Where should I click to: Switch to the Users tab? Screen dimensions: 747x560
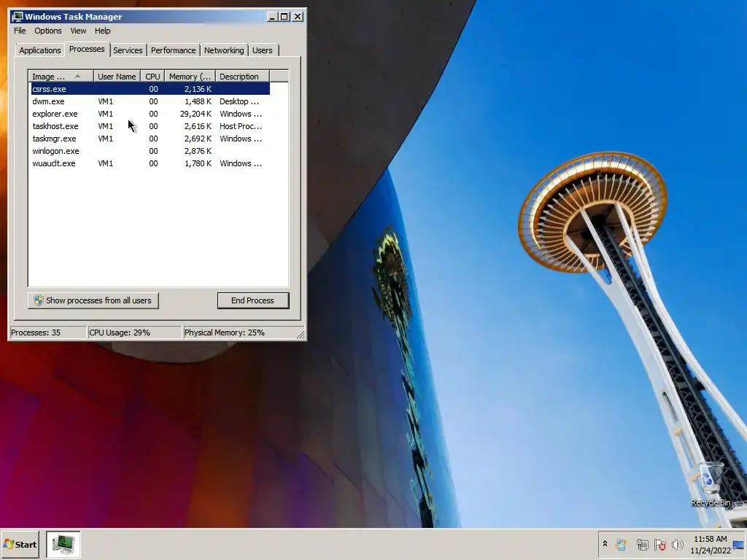263,50
